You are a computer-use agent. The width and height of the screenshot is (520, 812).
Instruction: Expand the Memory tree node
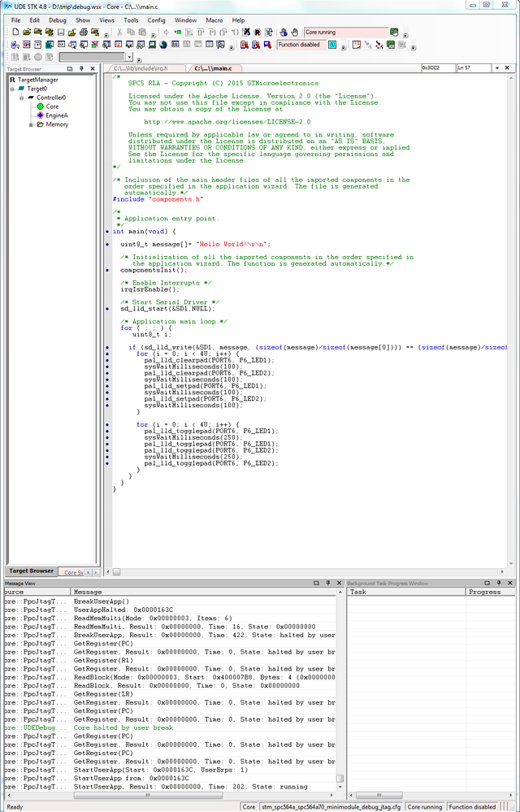click(31, 124)
